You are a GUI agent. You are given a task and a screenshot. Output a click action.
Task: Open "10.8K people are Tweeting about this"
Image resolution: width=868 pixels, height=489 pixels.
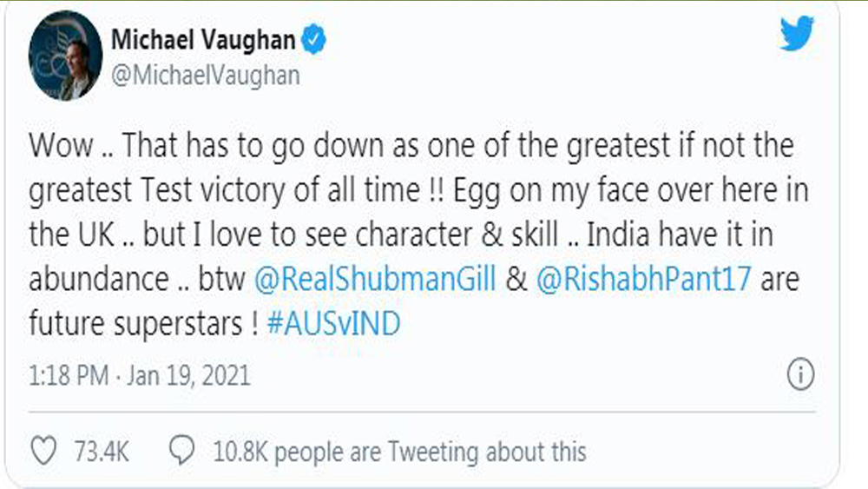point(399,452)
